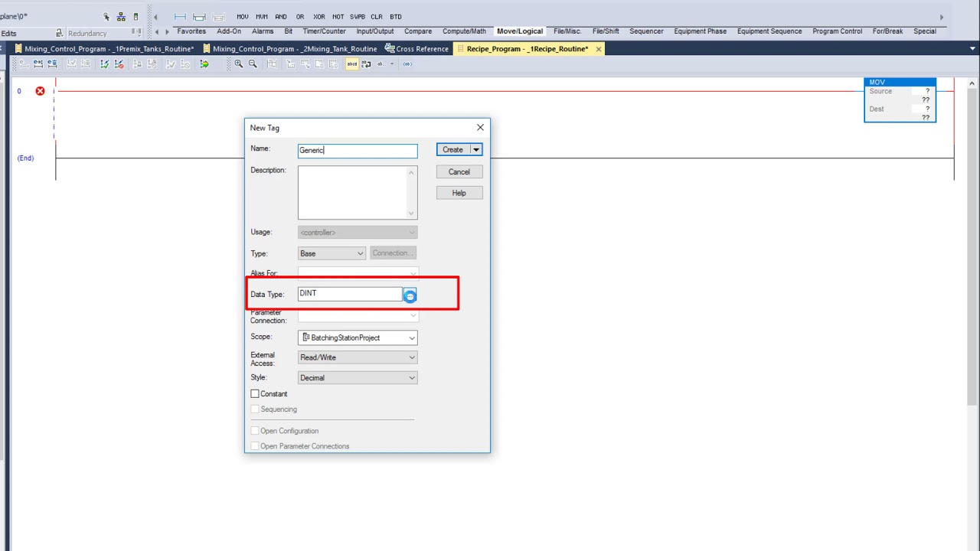Image resolution: width=980 pixels, height=551 pixels.
Task: Toggle Open Parameter Connections checkbox
Action: click(255, 446)
